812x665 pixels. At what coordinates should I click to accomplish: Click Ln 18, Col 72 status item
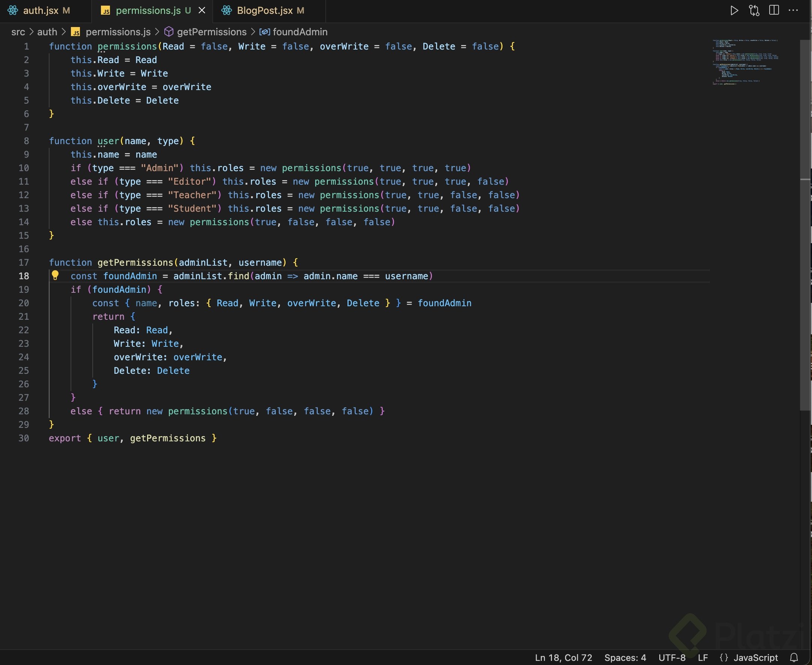pos(563,658)
